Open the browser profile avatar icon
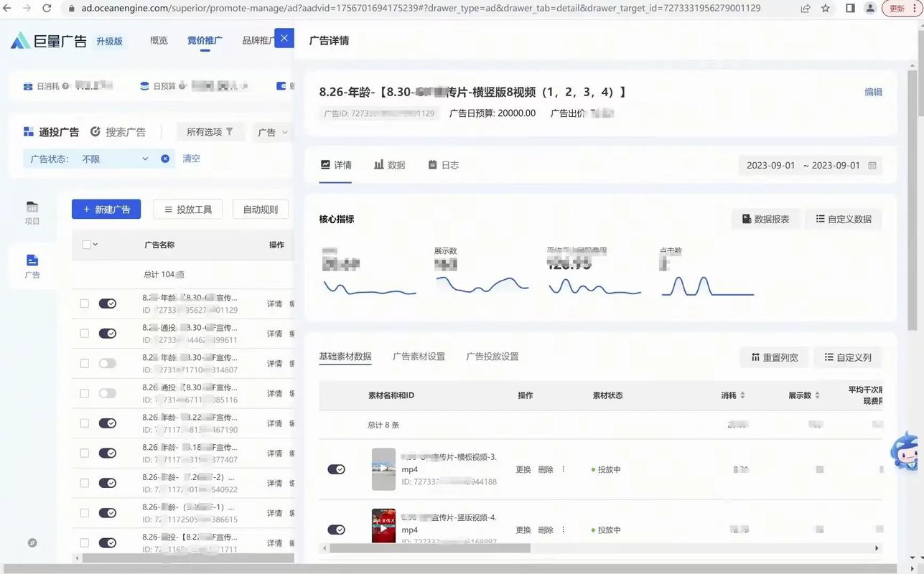The height and width of the screenshot is (574, 924). pyautogui.click(x=870, y=9)
